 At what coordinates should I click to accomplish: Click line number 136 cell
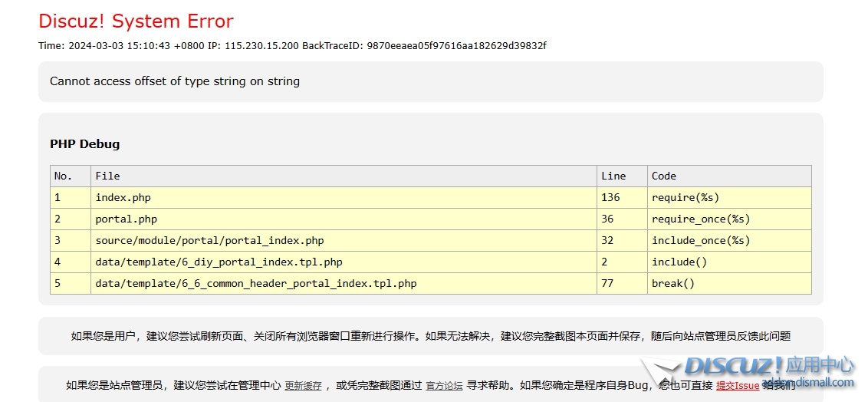pyautogui.click(x=610, y=197)
